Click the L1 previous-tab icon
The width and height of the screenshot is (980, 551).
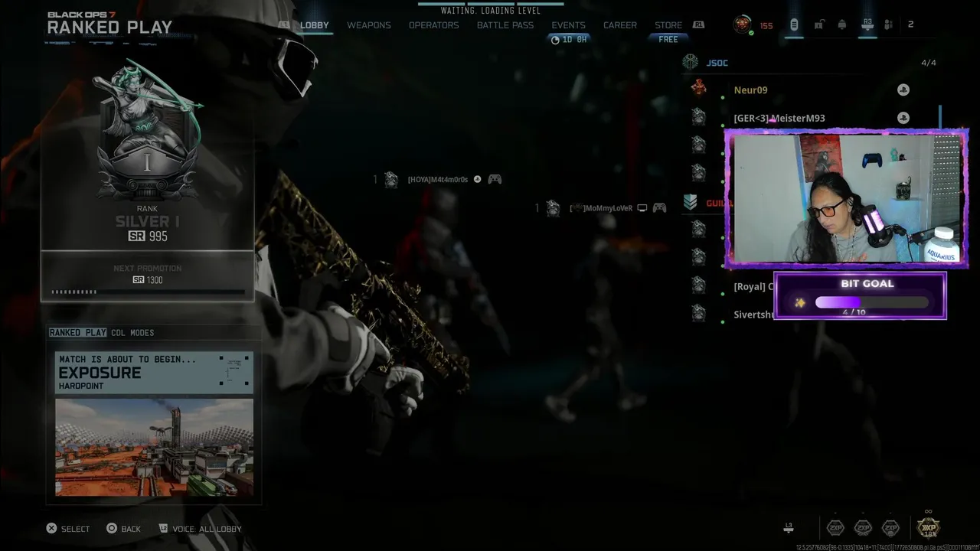point(284,25)
